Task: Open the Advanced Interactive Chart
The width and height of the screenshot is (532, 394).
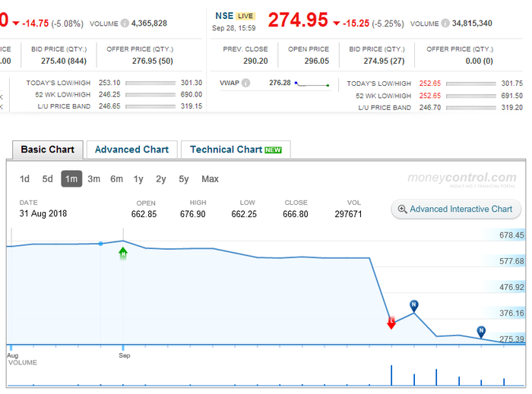Action: coord(456,209)
